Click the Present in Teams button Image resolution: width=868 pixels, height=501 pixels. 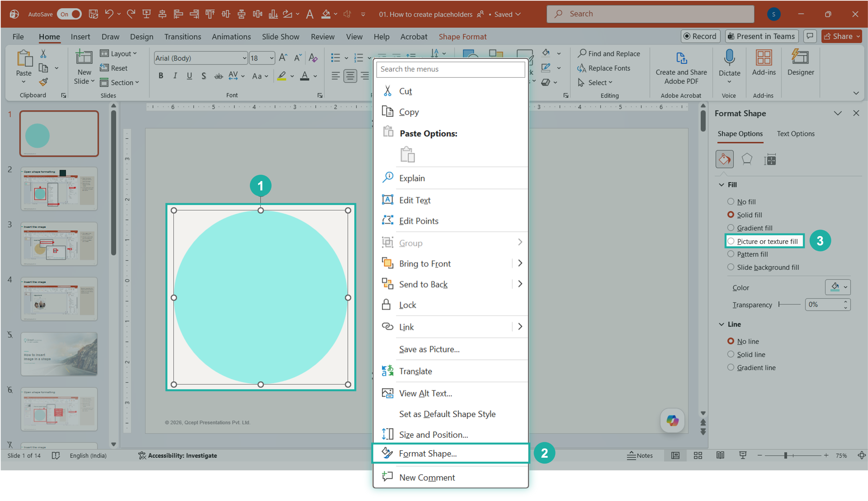coord(761,36)
